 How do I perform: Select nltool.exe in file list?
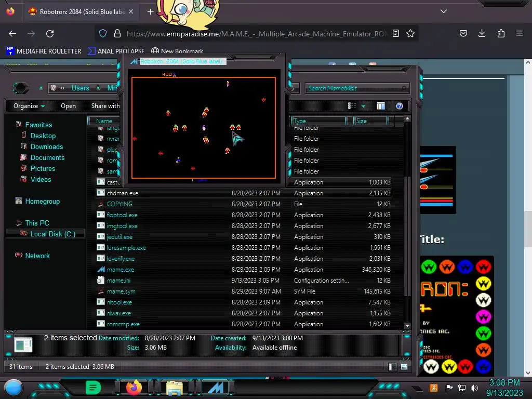tap(119, 302)
